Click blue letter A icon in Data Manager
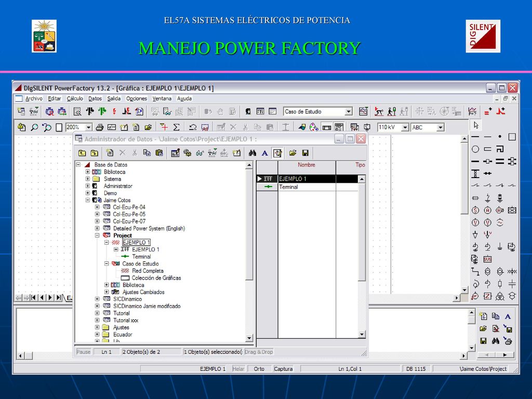The width and height of the screenshot is (532, 399). coord(264,153)
